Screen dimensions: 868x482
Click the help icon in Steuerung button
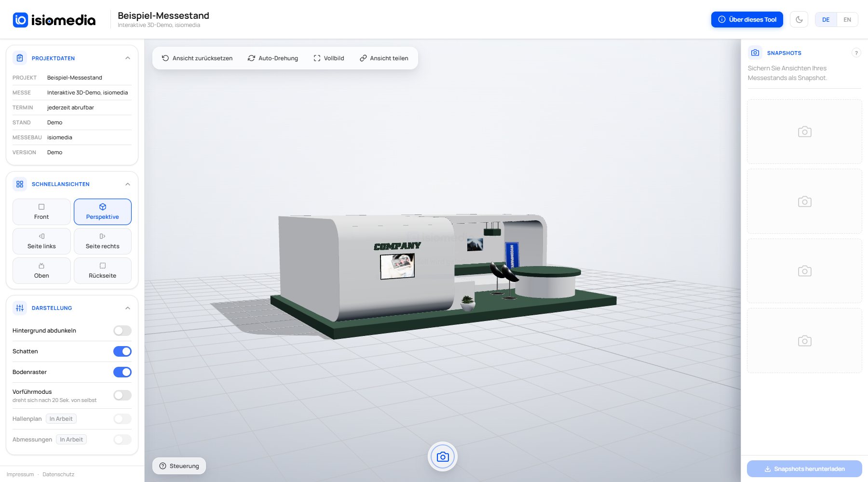163,466
